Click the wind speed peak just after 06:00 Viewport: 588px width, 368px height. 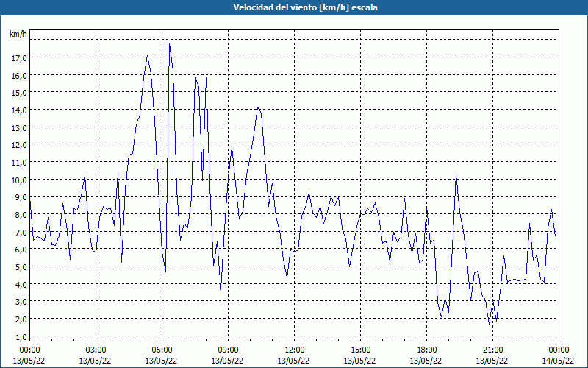pyautogui.click(x=170, y=44)
